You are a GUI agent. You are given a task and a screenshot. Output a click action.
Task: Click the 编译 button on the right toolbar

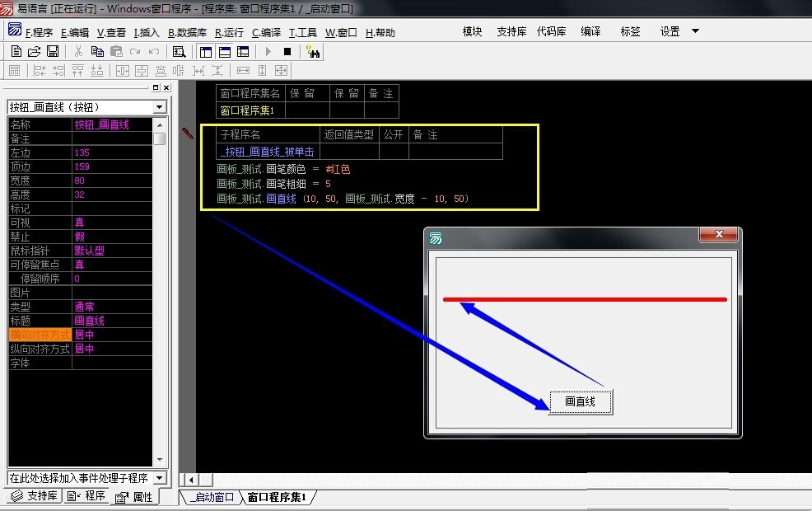(x=590, y=31)
